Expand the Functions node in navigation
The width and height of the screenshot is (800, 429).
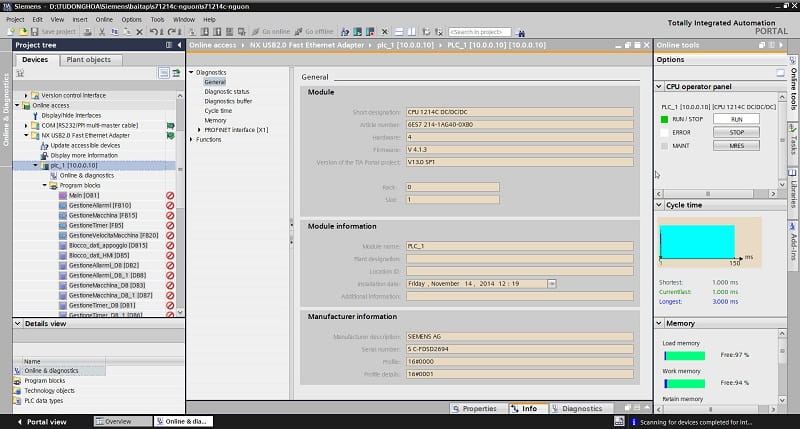pos(191,139)
